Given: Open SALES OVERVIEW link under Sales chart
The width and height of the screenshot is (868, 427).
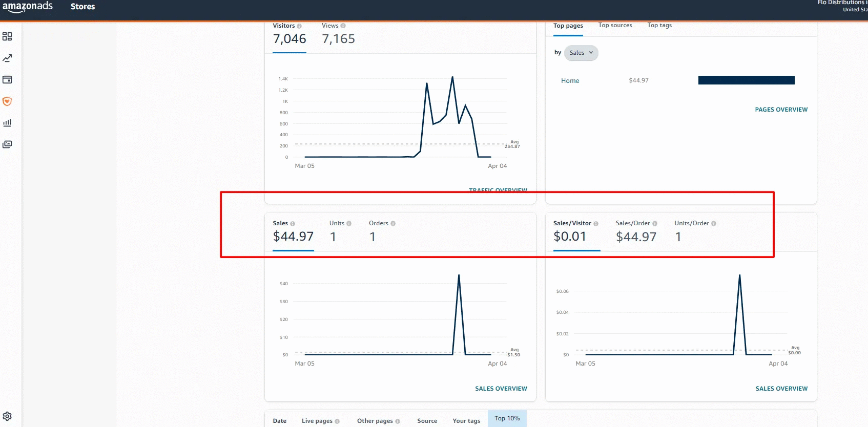Looking at the screenshot, I should (501, 389).
